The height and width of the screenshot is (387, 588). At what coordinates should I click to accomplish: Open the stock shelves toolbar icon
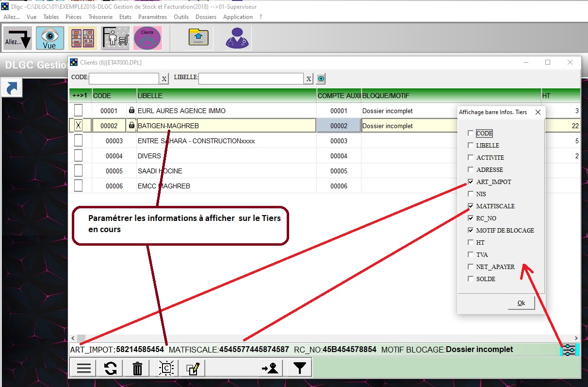coord(82,38)
